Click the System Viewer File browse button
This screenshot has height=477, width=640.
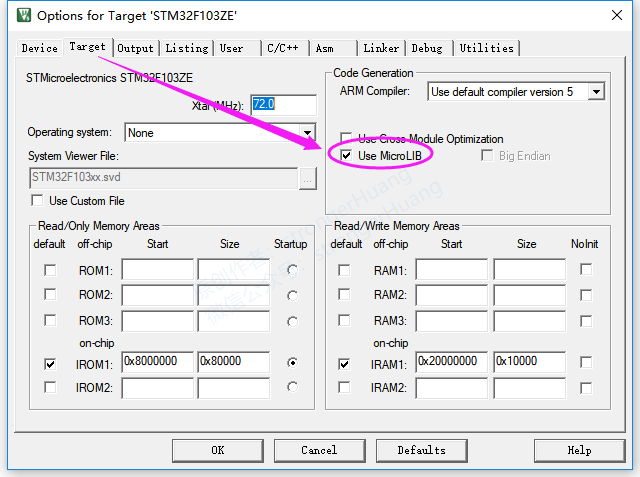click(308, 178)
